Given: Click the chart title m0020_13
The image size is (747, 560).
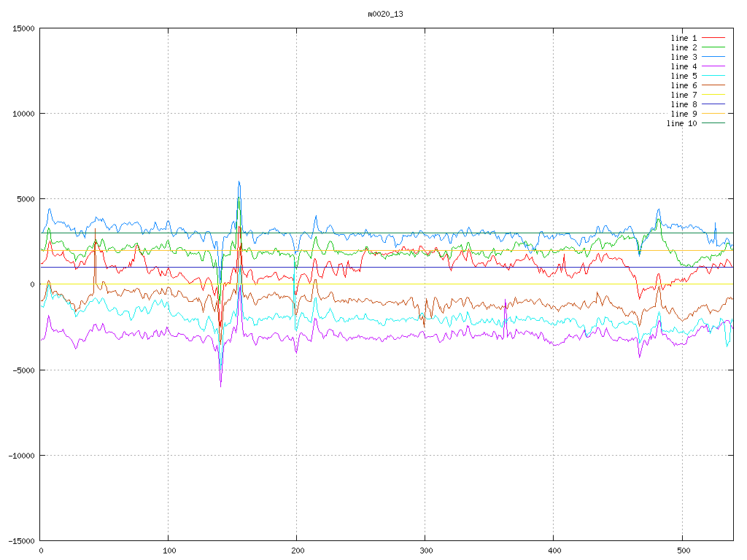Looking at the screenshot, I should coord(385,14).
